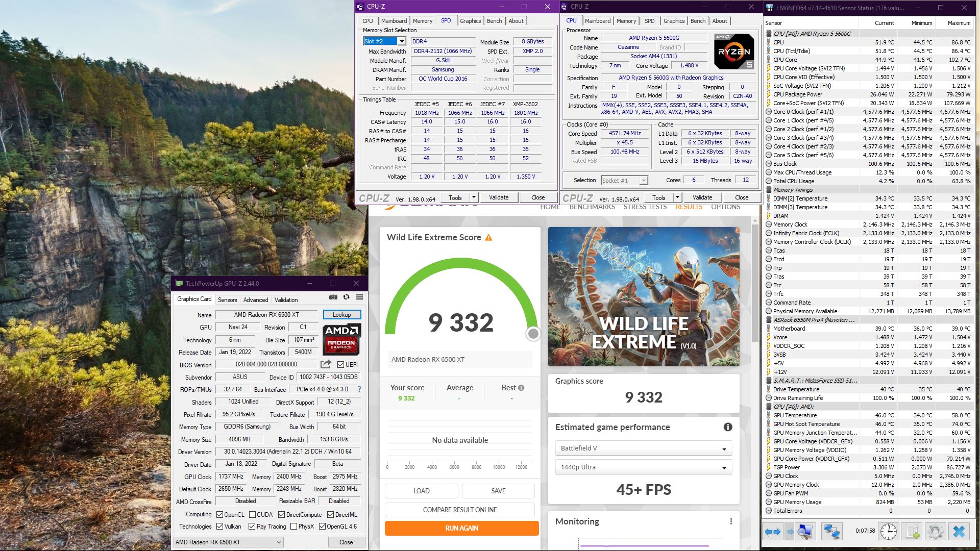Open HWiNFO sensor settings gear icon

[x=935, y=532]
